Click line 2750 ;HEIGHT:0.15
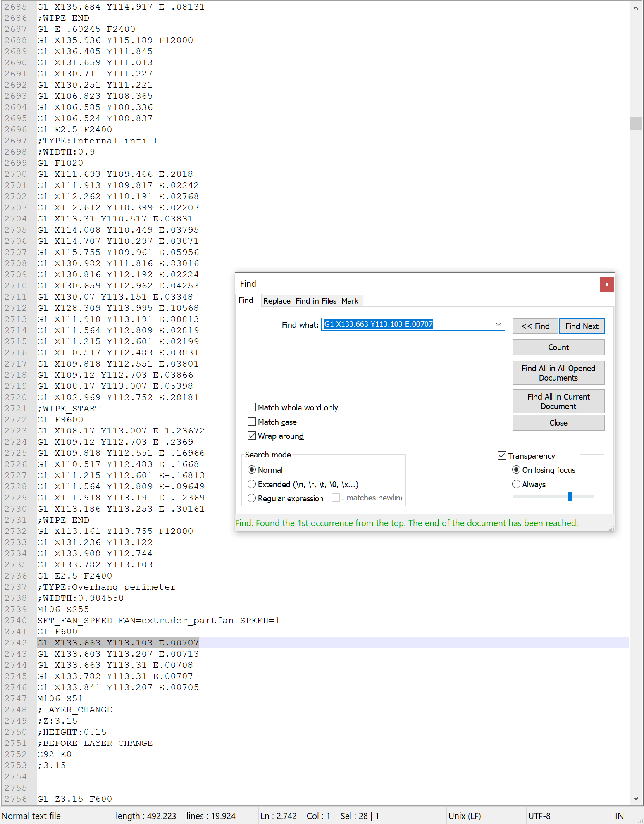This screenshot has width=644, height=824. pyautogui.click(x=72, y=732)
